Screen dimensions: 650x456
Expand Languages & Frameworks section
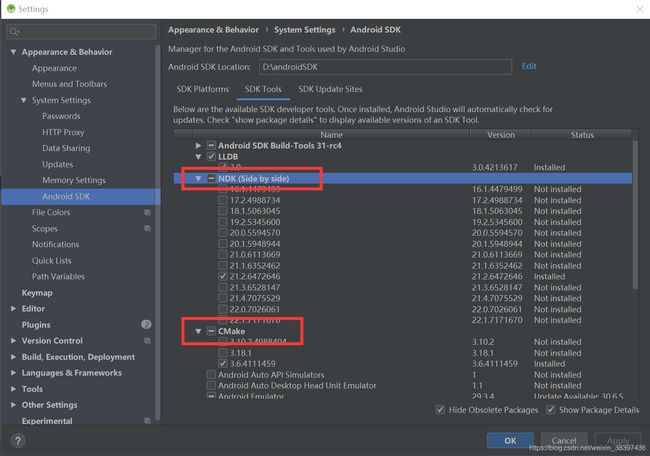tap(13, 373)
